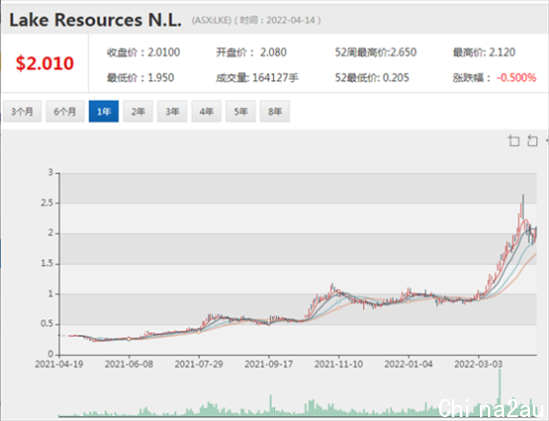
Task: Click the 2022-03-03 axis date label
Action: click(x=478, y=364)
